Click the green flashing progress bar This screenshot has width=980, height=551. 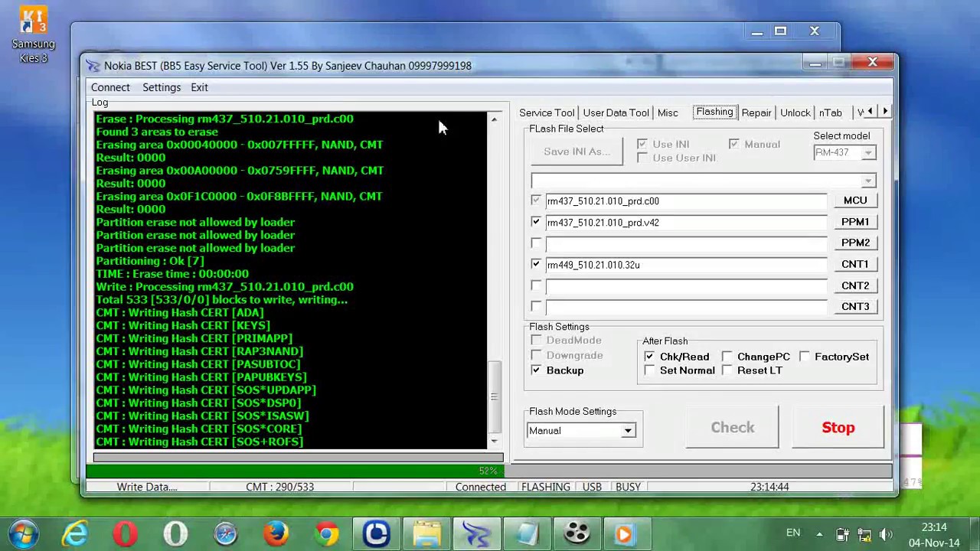488,471
